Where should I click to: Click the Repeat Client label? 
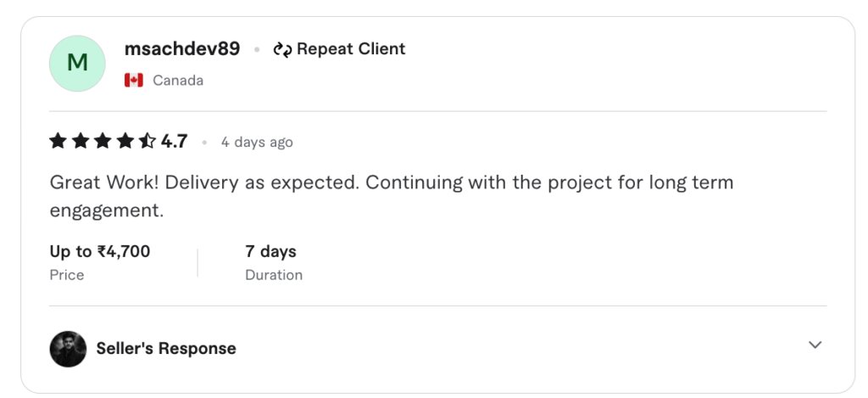(351, 49)
